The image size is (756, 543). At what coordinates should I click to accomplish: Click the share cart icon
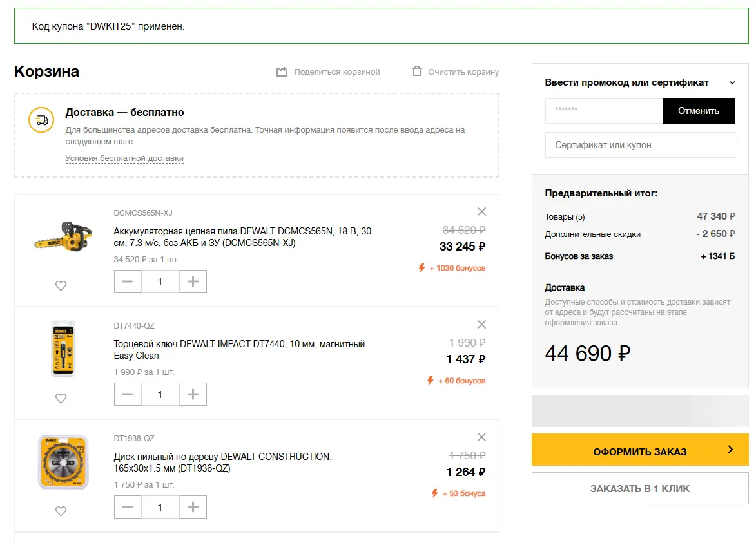(282, 71)
